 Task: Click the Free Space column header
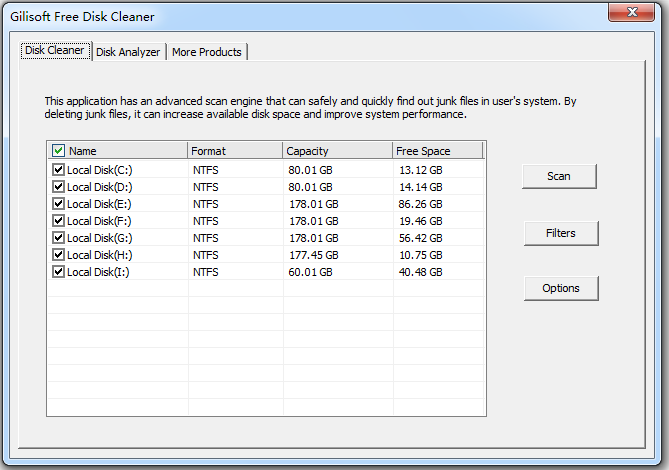click(x=437, y=151)
